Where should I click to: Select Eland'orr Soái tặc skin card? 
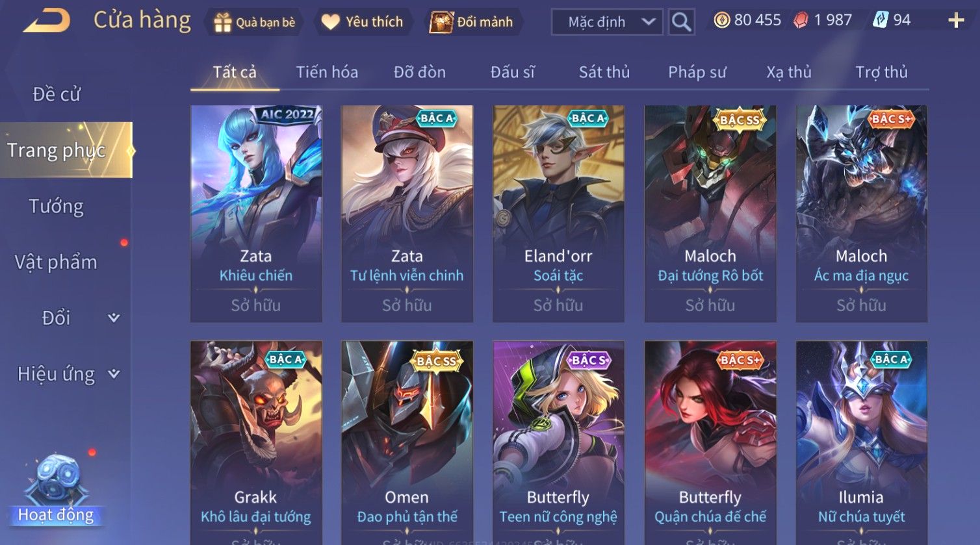[558, 214]
